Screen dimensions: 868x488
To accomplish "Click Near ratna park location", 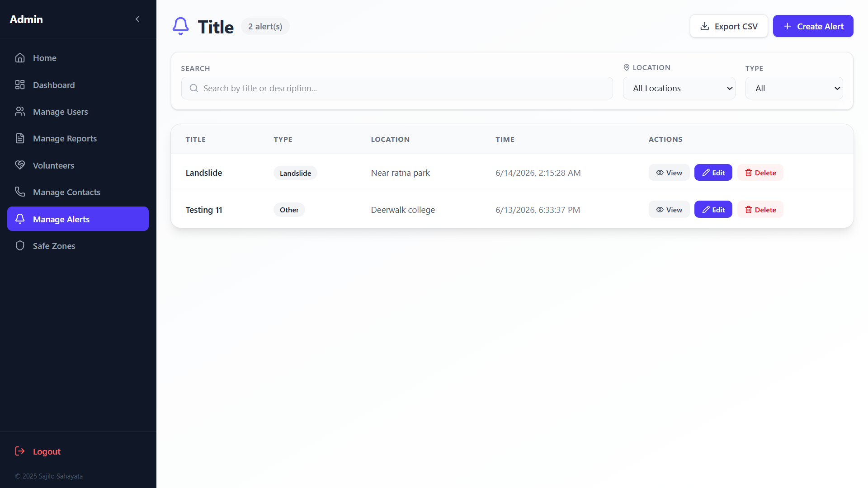I will tap(400, 173).
